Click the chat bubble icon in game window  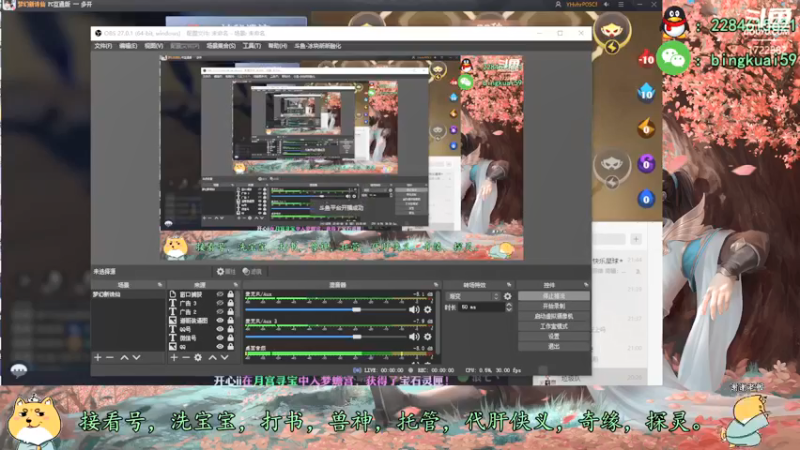(x=19, y=370)
